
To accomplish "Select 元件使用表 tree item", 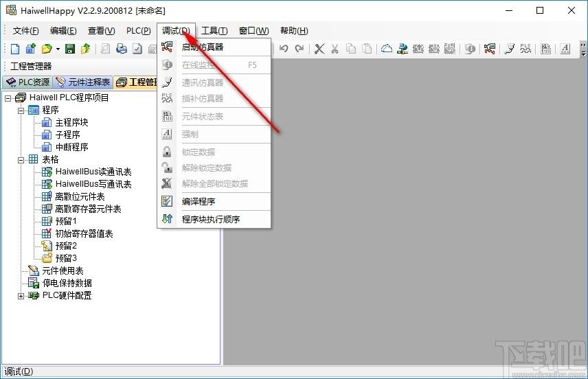I will [63, 271].
